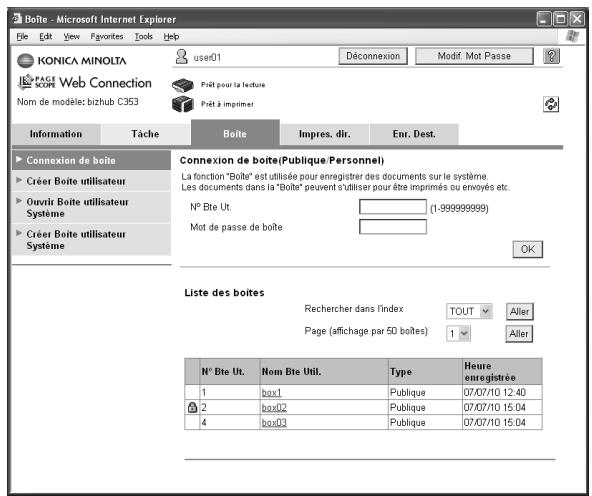
Task: Click the scanner status icon
Action: pos(183,85)
